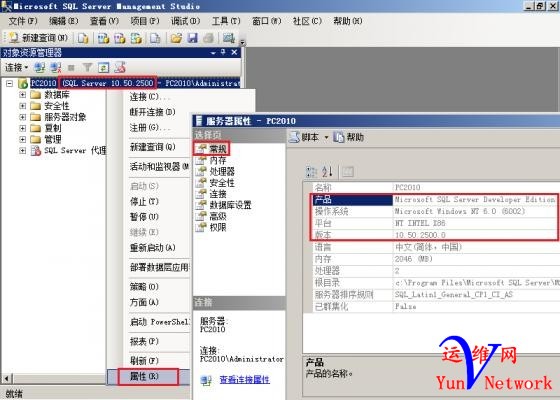Choose 属性(R) in the context menu
This screenshot has height=400, width=560.
[x=148, y=376]
